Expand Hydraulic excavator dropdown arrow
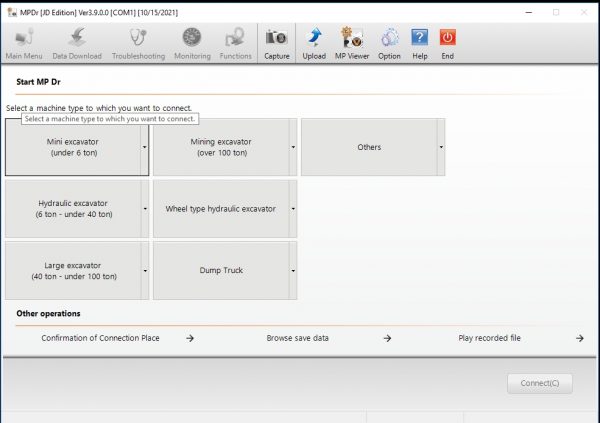Screen dimensions: 600x423 145,209
